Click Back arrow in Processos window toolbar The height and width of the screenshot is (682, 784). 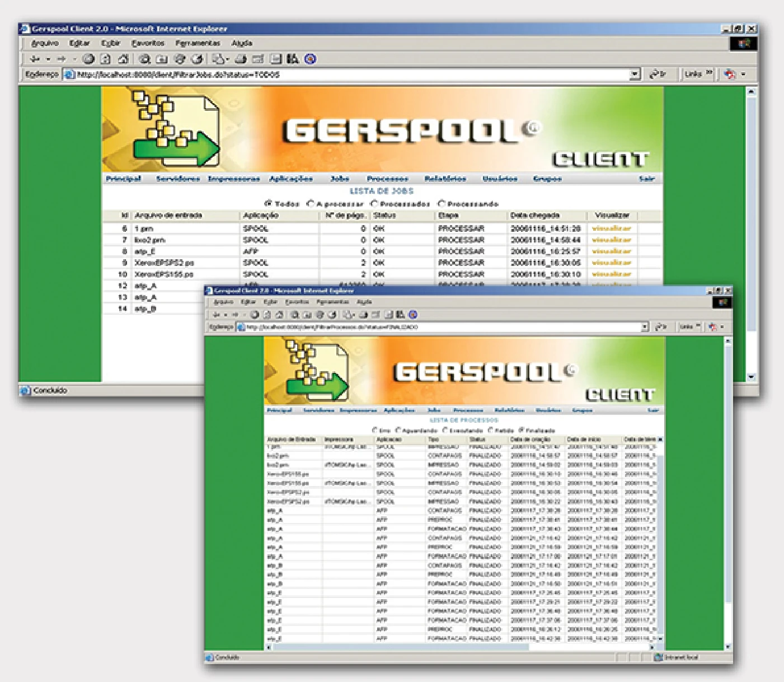(216, 315)
